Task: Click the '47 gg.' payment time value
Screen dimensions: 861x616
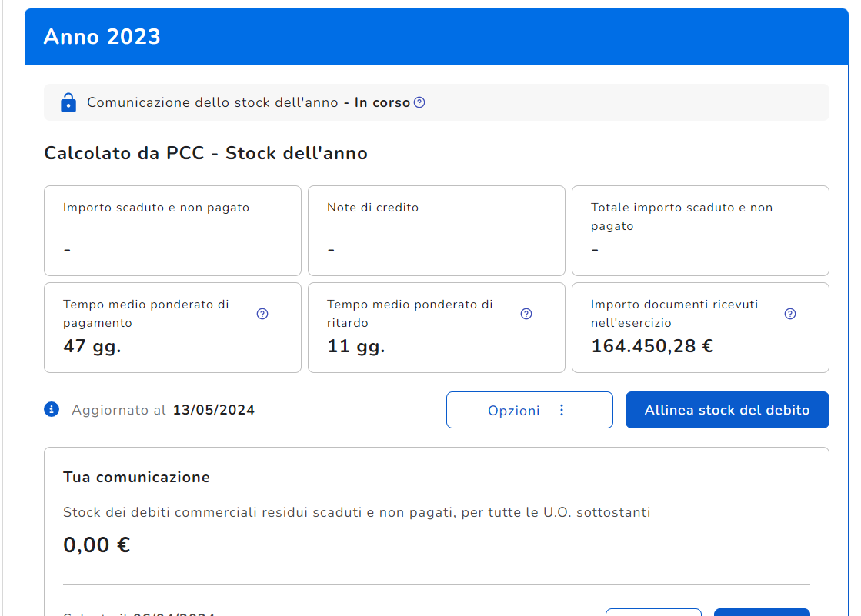Action: pos(92,346)
